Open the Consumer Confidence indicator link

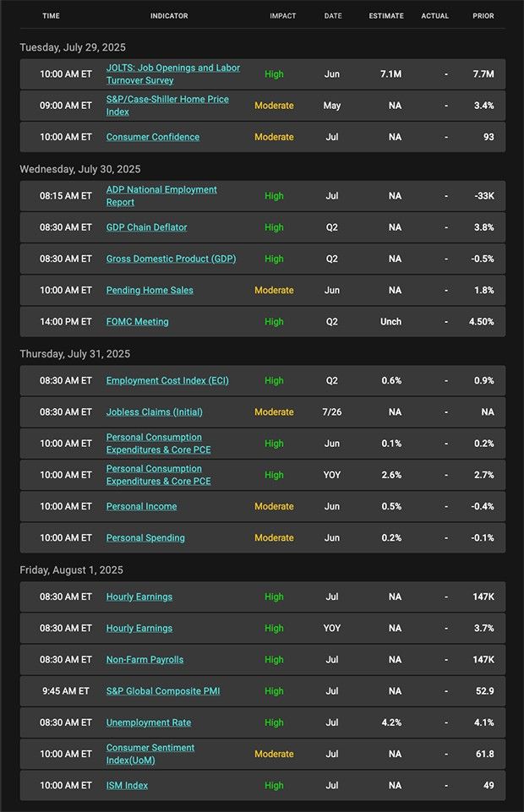click(153, 137)
